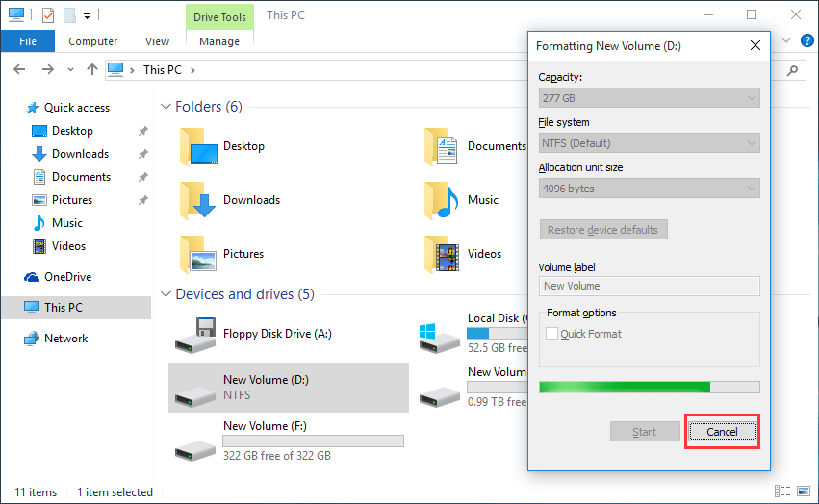The height and width of the screenshot is (504, 819).
Task: Click the Music folder icon
Action: click(443, 201)
